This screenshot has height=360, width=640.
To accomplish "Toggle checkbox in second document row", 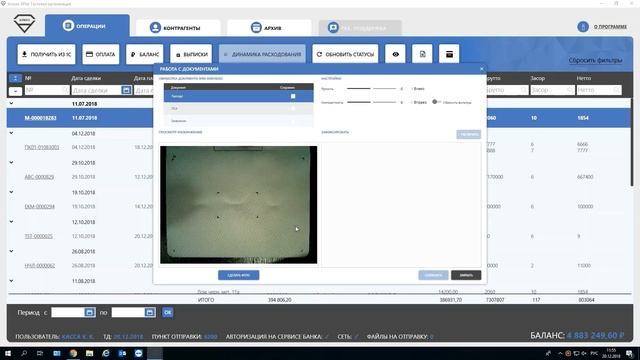I will coord(293,109).
